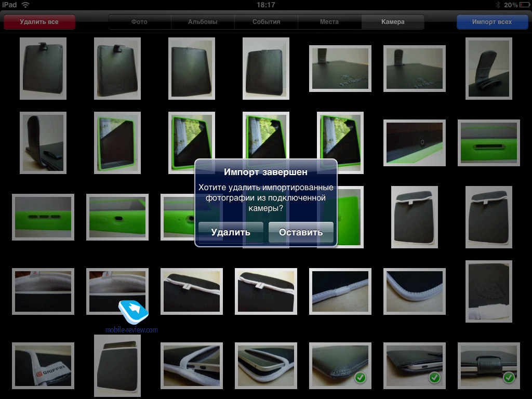
Task: Select first photo in the fourth row
Action: 43,291
